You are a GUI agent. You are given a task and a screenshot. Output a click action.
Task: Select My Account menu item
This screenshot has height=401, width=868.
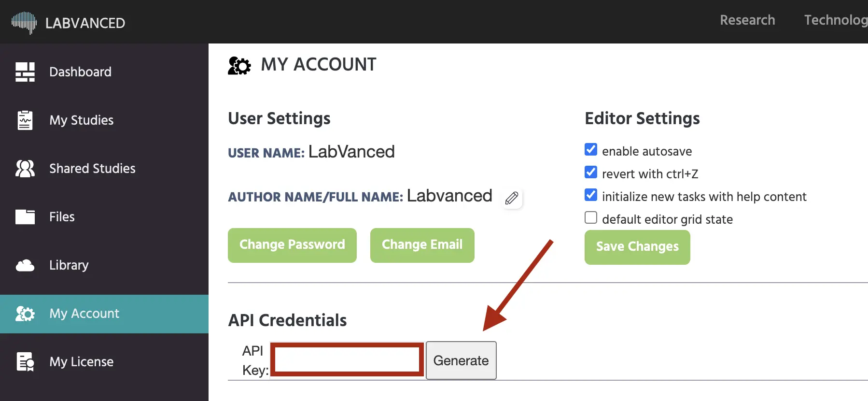tap(104, 314)
